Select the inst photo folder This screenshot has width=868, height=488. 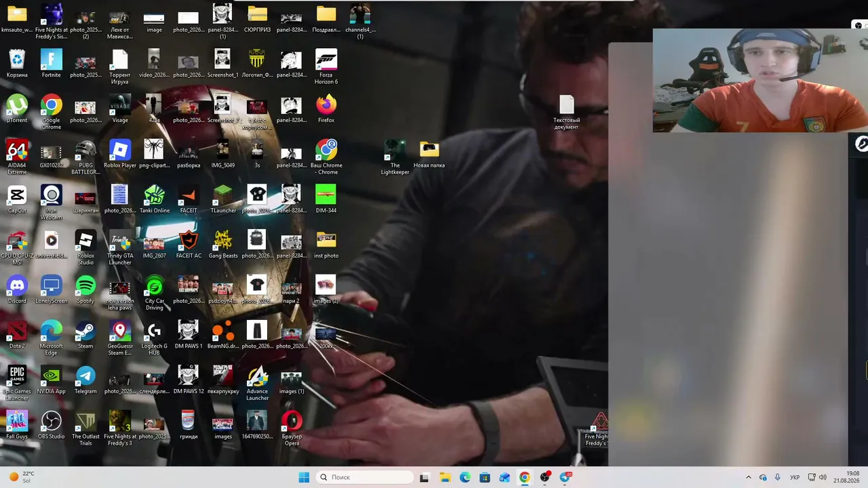(326, 245)
